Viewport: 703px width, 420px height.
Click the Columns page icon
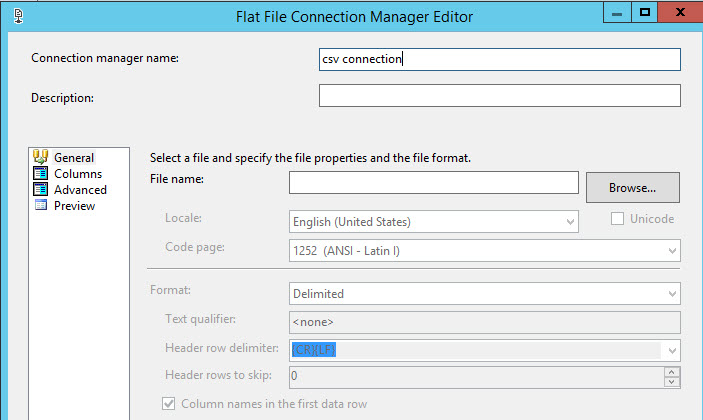click(41, 173)
